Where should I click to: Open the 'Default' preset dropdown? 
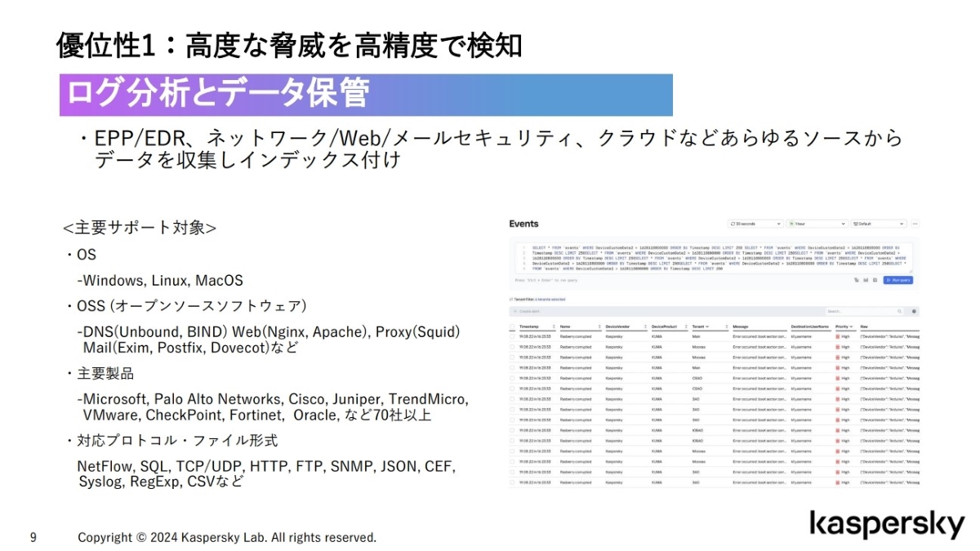879,224
